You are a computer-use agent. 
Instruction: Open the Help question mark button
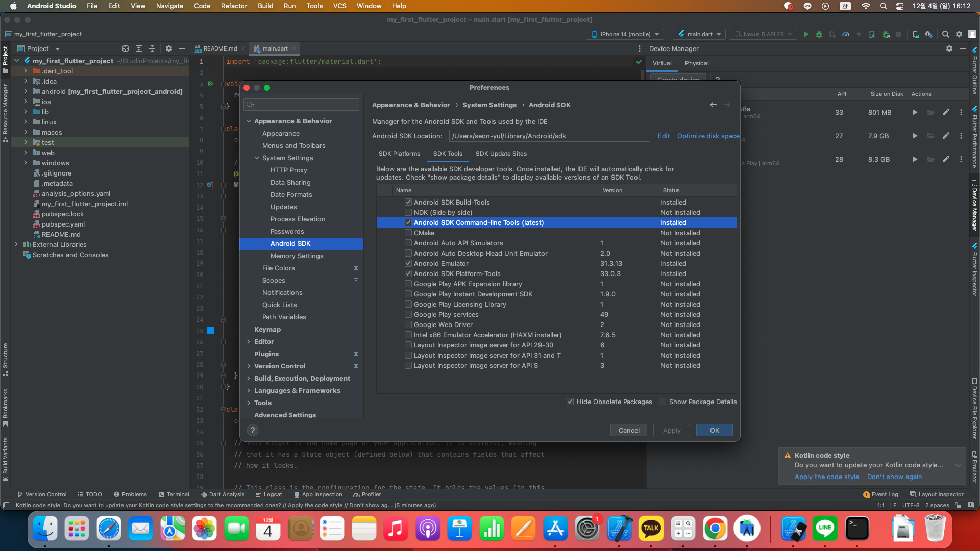[252, 430]
